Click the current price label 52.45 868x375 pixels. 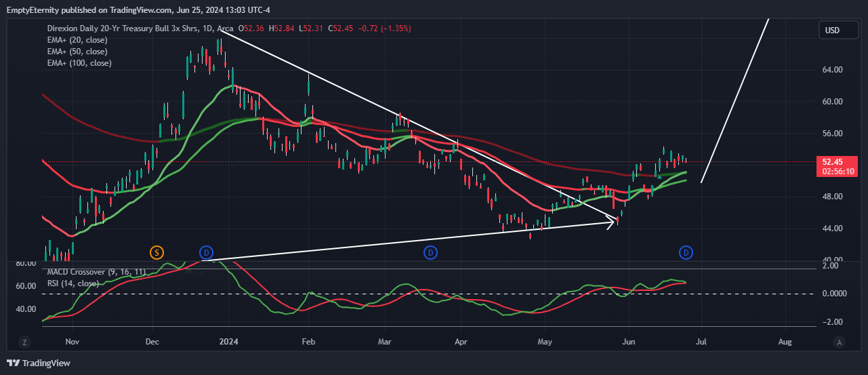pyautogui.click(x=832, y=162)
